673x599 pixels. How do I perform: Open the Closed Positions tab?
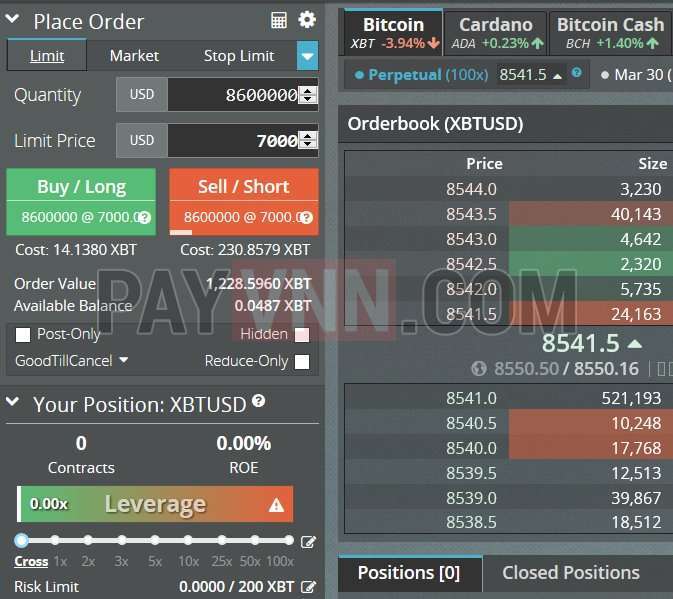570,573
